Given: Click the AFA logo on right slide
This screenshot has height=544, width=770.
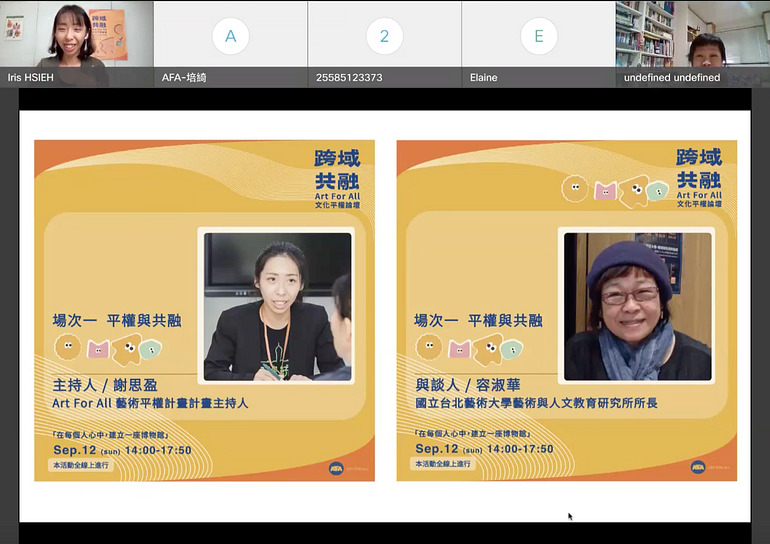Looking at the screenshot, I should point(698,467).
